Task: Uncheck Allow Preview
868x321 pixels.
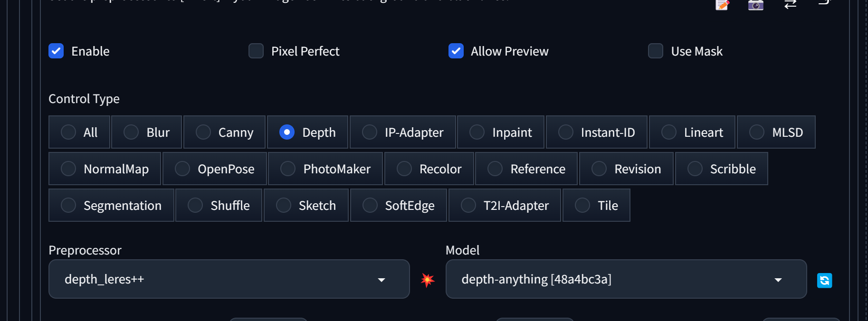Action: (x=456, y=51)
